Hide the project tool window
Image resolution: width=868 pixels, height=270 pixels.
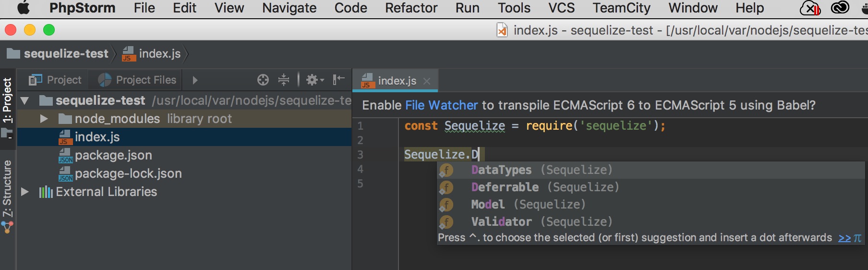[339, 80]
